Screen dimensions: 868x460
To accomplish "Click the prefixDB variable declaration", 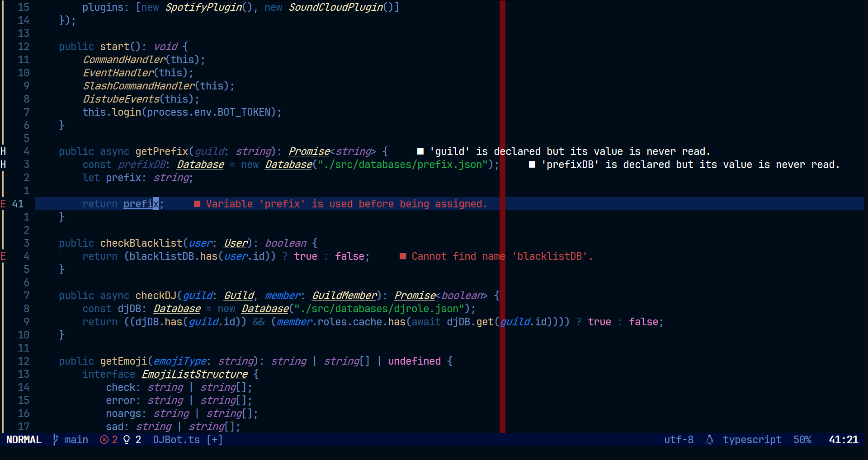I will tap(142, 164).
